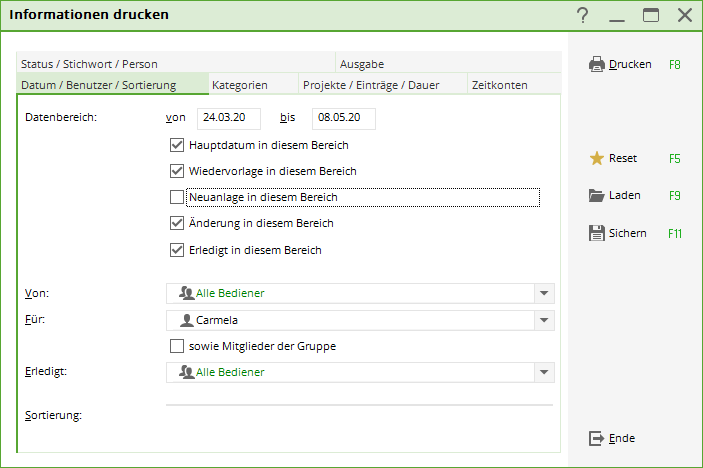
Task: Enable Neuanlage in diesem Bereich checkbox
Action: (177, 197)
